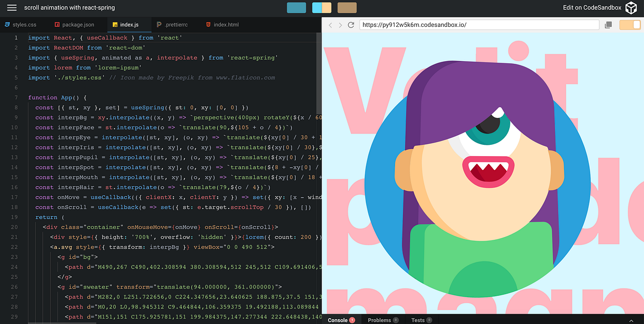Viewport: 644px width, 324px height.
Task: Click the browser forward arrow
Action: point(340,25)
